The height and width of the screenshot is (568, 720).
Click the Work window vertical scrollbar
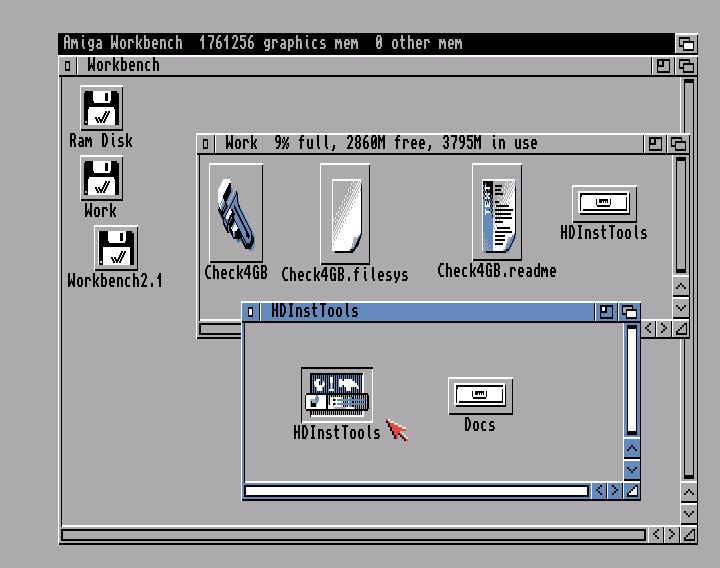click(681, 214)
